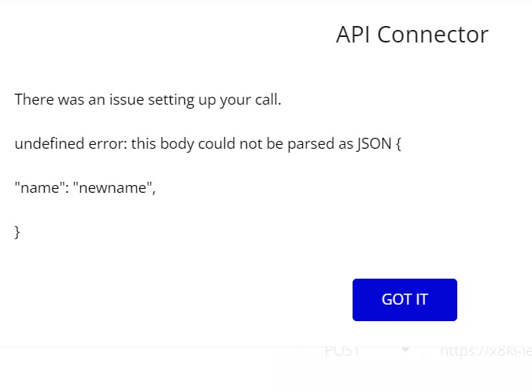Dismiss the error with GOT IT button
This screenshot has width=532, height=392.
pos(405,300)
